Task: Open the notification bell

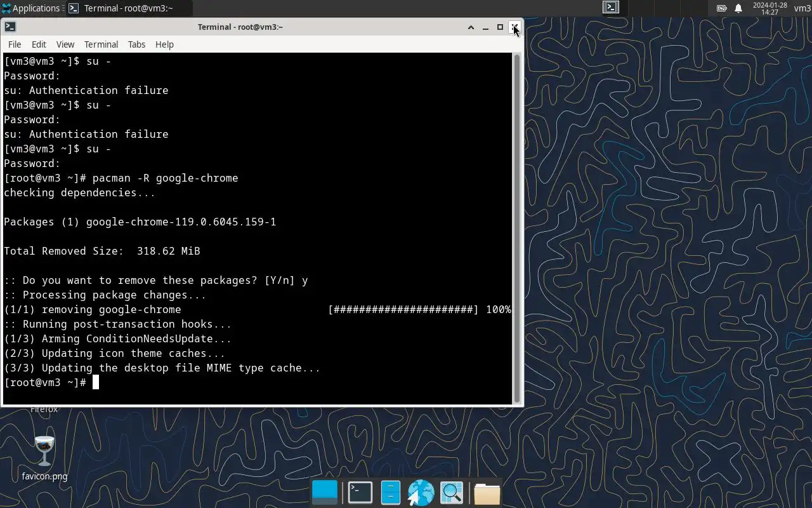Action: [738, 8]
